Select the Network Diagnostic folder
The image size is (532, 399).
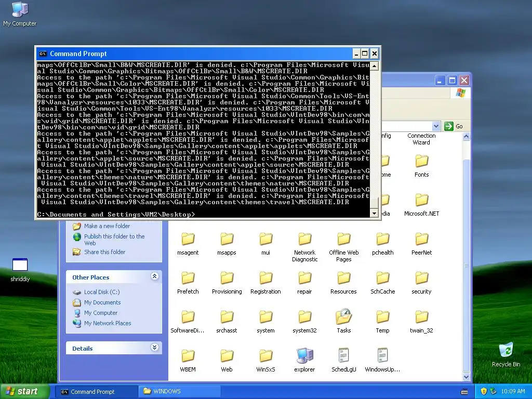304,247
